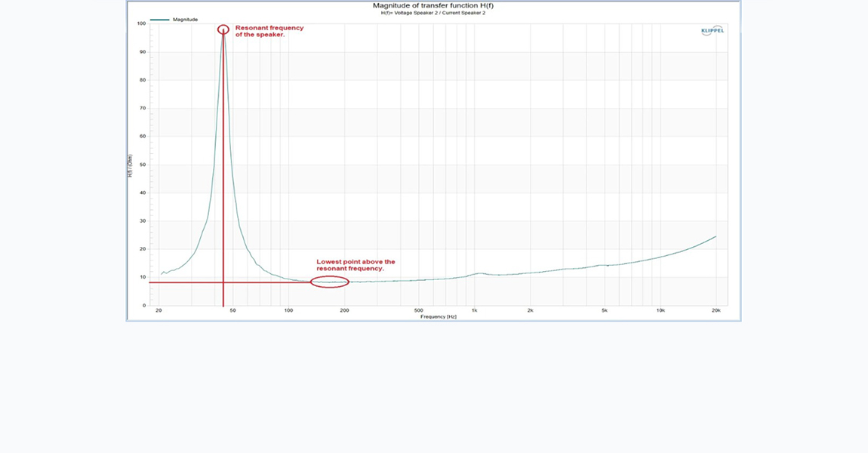Click the 1k tick on the frequency axis
The width and height of the screenshot is (868, 453).
(474, 310)
